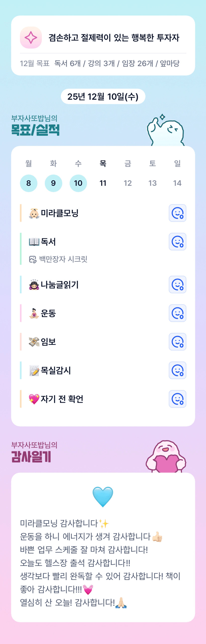Open the 백만장자 시크릿 book link

tap(63, 259)
